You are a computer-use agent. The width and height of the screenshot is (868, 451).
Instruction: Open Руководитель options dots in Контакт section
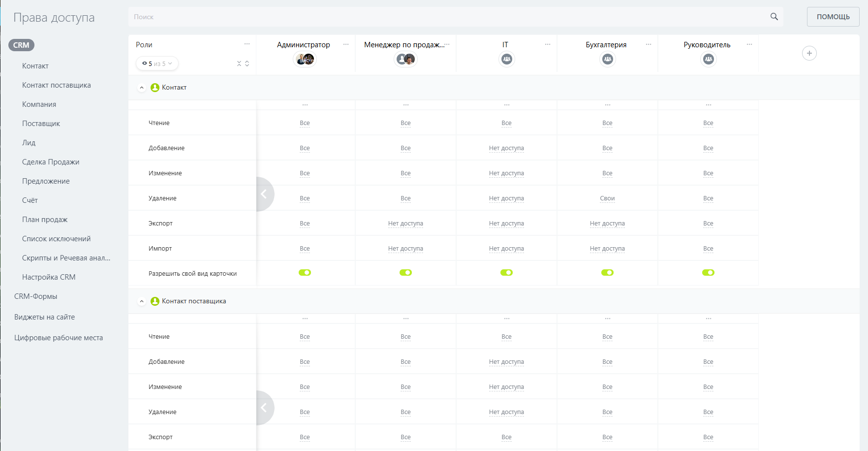[x=709, y=105]
